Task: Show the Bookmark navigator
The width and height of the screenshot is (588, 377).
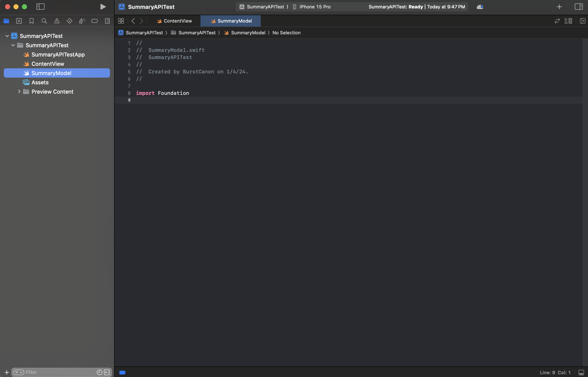Action: pos(32,21)
